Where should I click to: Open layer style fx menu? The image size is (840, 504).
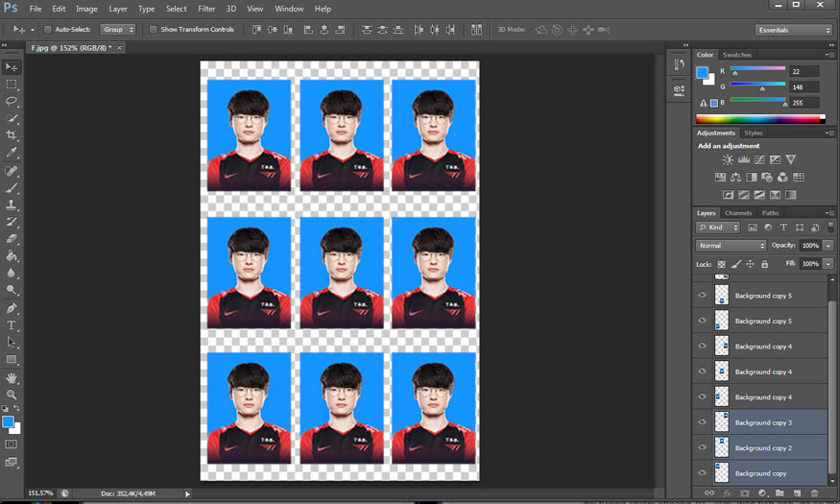pyautogui.click(x=727, y=492)
